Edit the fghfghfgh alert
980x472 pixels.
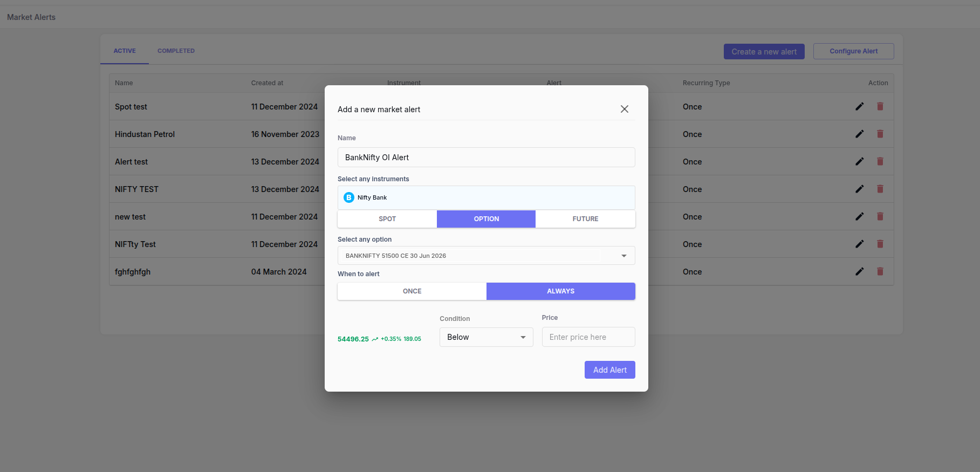pos(860,271)
